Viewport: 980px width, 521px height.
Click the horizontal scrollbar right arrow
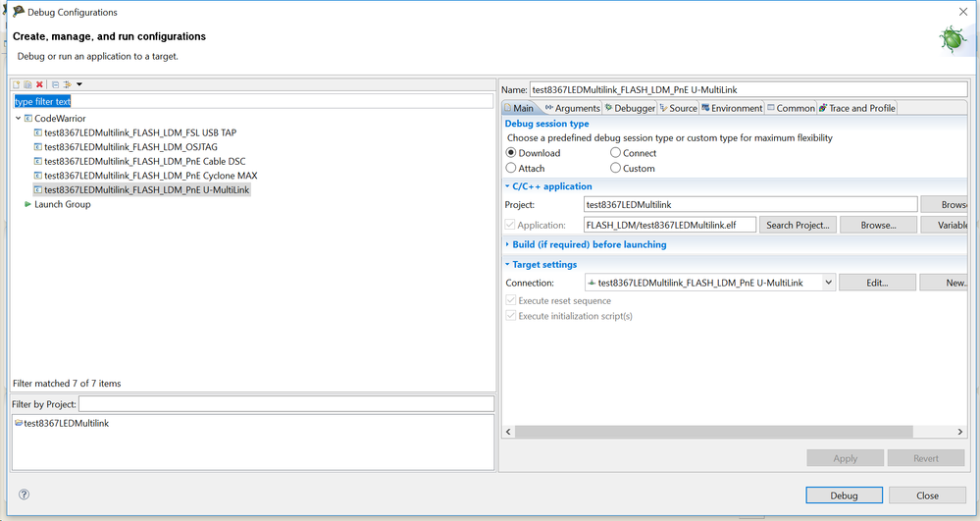(960, 432)
